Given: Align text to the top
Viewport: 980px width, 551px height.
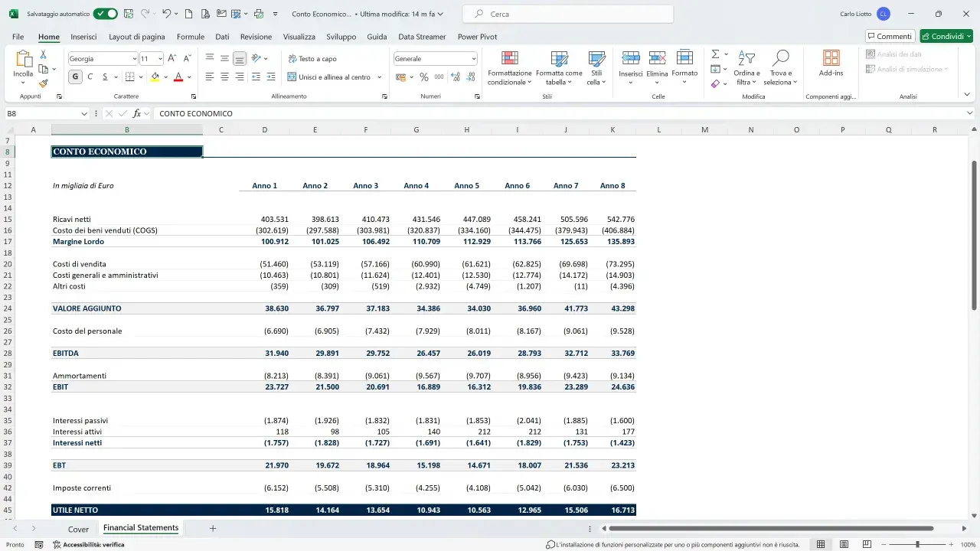Looking at the screenshot, I should tap(209, 58).
